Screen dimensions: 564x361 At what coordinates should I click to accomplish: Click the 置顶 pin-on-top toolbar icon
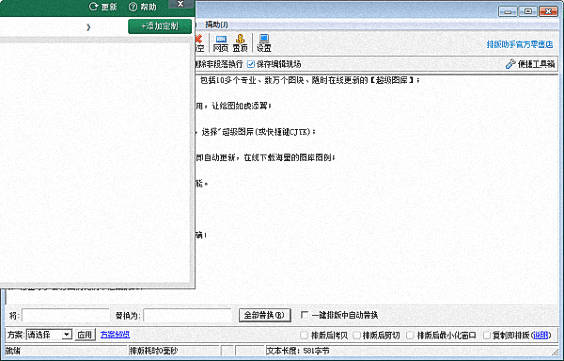coord(240,43)
